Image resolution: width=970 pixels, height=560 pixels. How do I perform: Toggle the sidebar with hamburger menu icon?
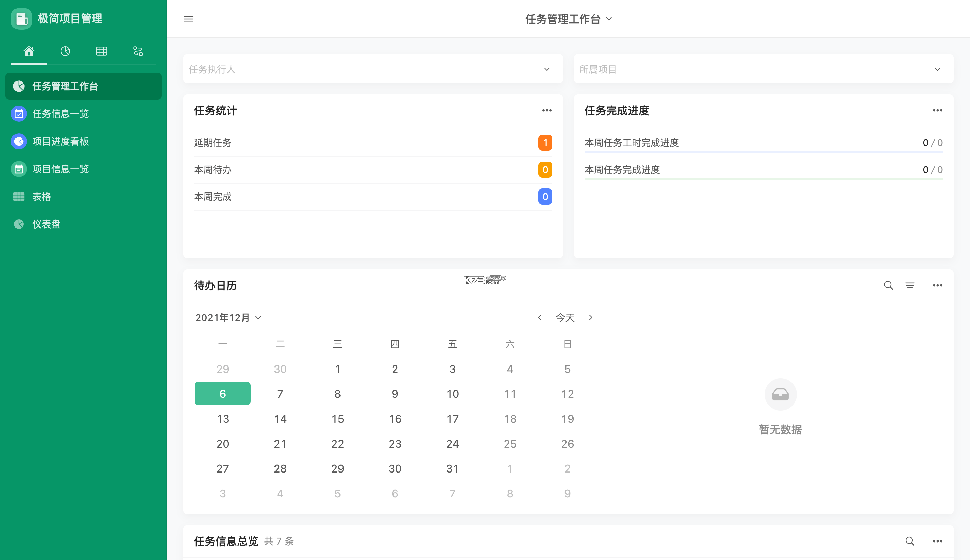[189, 19]
